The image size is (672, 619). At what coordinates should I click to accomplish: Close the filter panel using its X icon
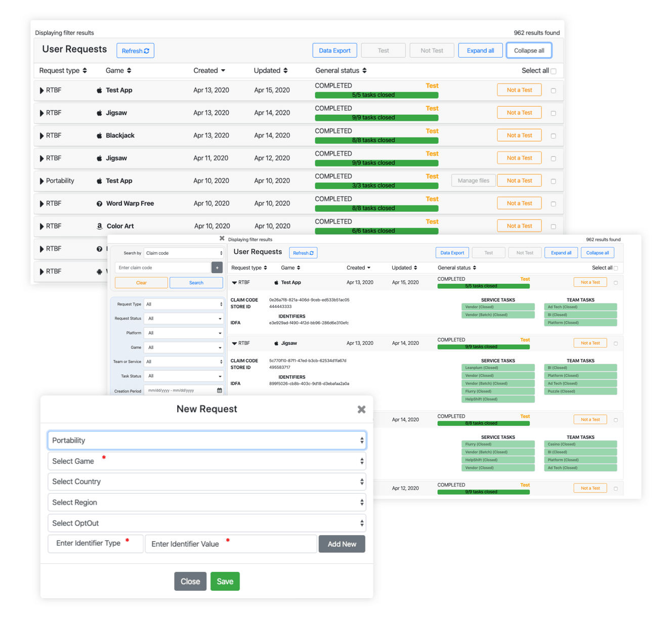point(222,238)
